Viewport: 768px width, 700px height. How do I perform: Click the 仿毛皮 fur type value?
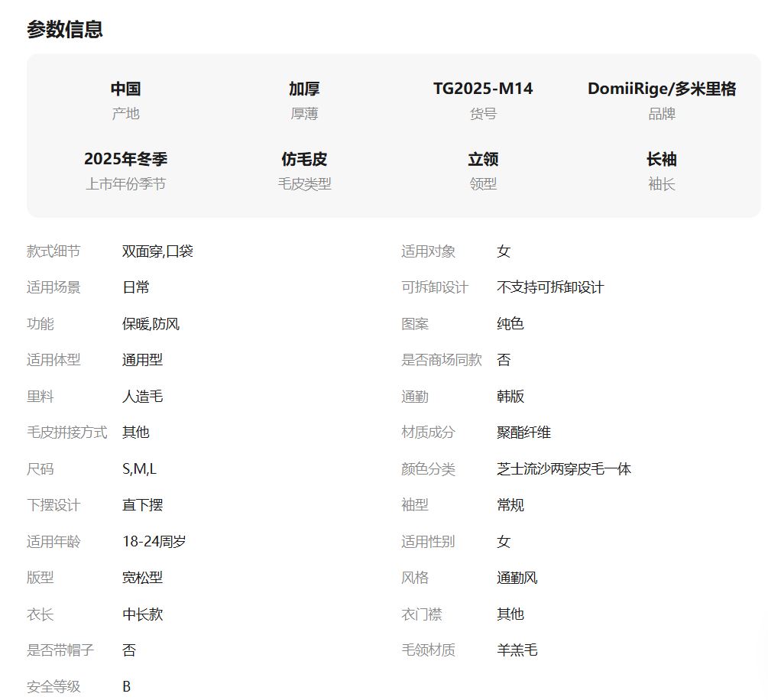tap(304, 159)
